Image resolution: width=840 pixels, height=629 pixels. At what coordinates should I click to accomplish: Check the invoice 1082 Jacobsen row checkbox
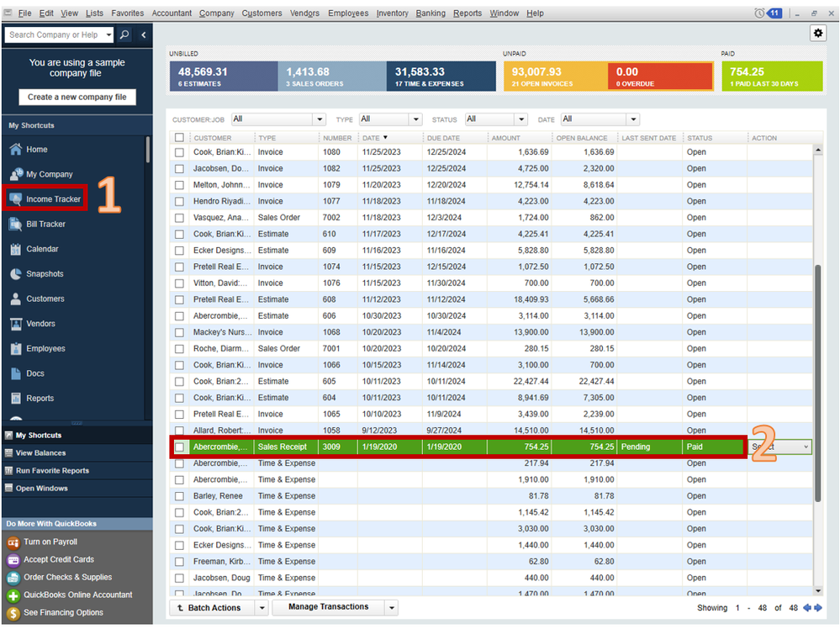(179, 169)
